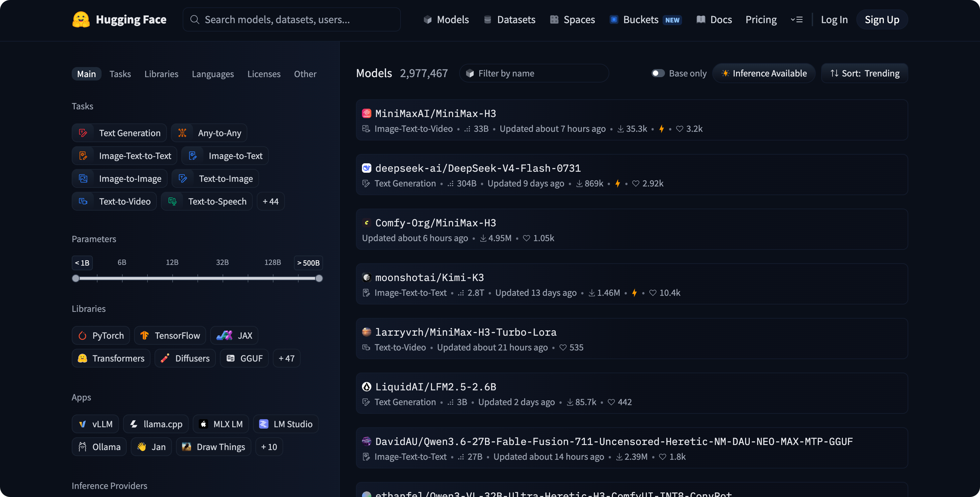
Task: Click the Text-to-Speech task icon
Action: point(172,201)
